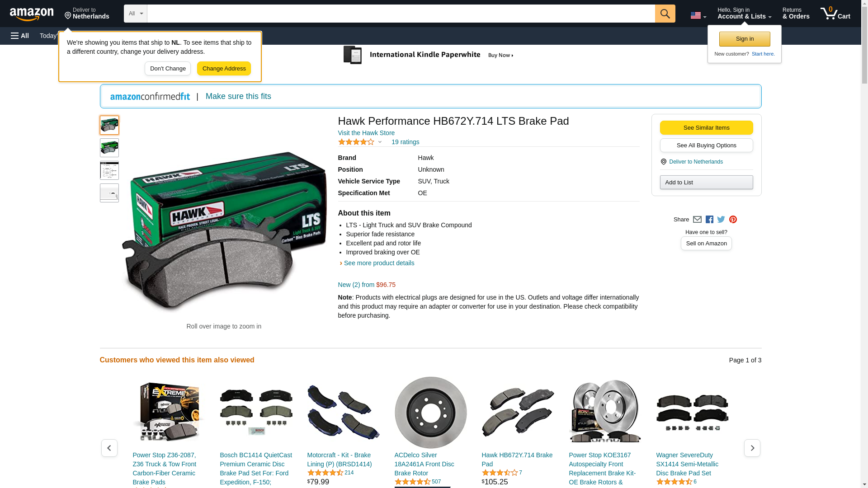Open the country flag language dropdown
The width and height of the screenshot is (868, 488).
698,15
